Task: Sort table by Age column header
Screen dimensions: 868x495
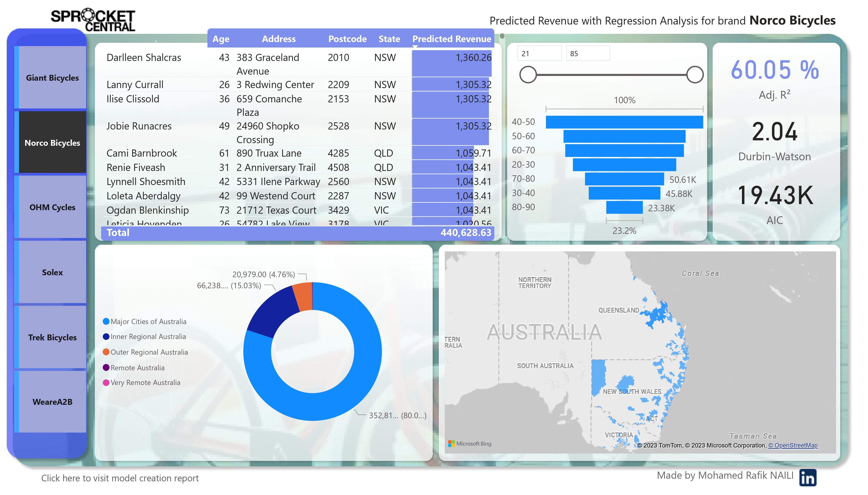Action: 221,39
